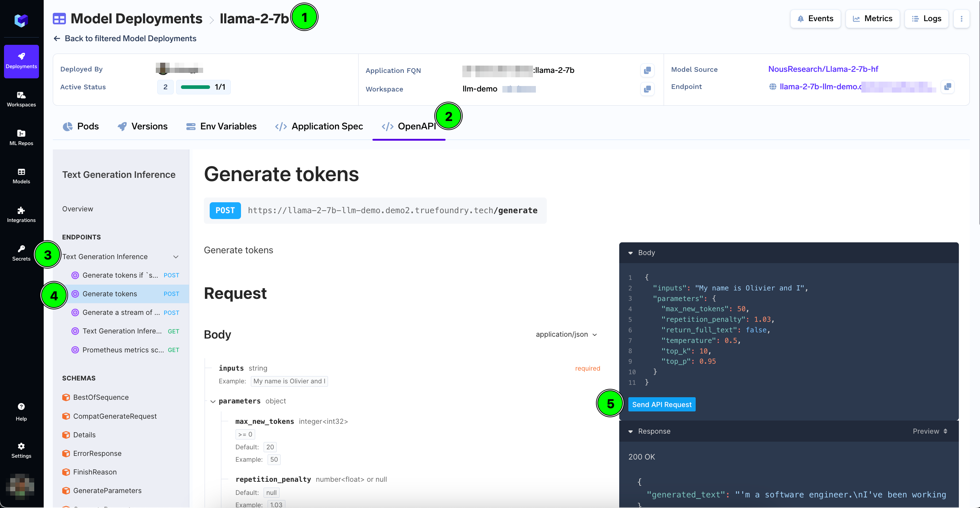The width and height of the screenshot is (980, 508).
Task: Select Generate a stream of tokens endpoint
Action: tap(121, 312)
